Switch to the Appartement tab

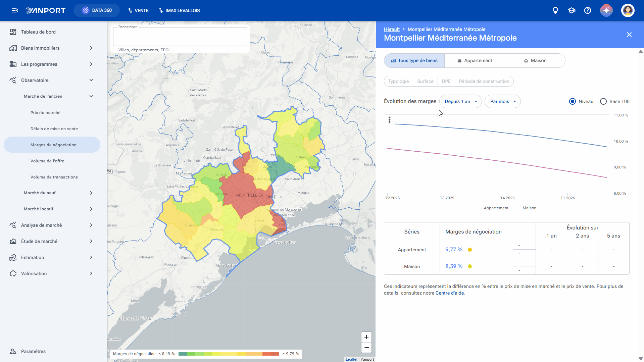(475, 61)
